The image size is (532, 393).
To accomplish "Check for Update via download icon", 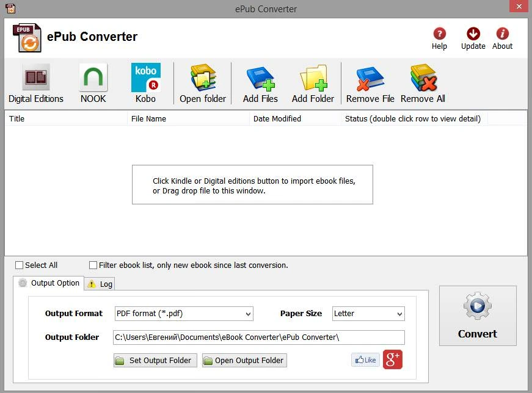I will [473, 34].
